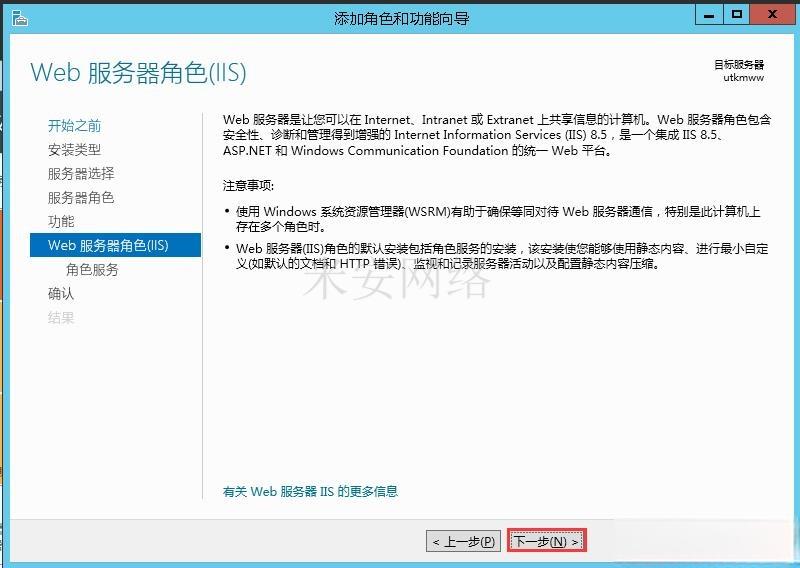The height and width of the screenshot is (568, 800).
Task: Click the wizard icon in the title bar
Action: pos(19,18)
